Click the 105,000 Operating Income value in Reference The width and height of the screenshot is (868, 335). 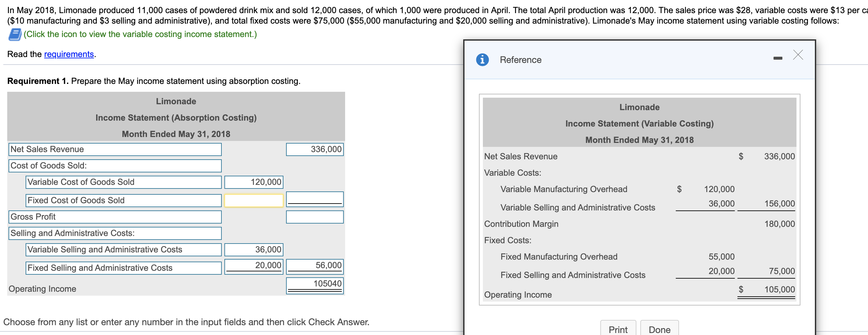click(x=779, y=289)
